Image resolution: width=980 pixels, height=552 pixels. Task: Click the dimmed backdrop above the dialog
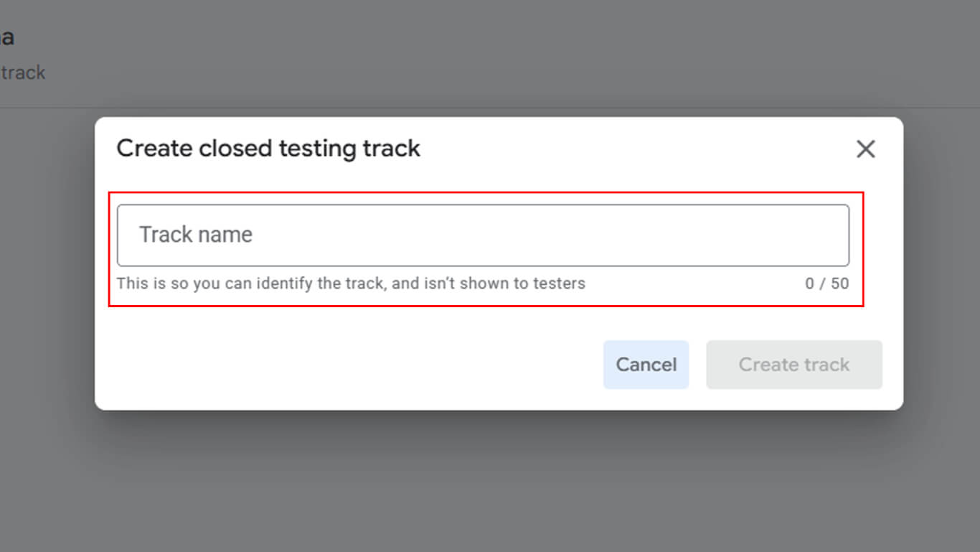[490, 57]
